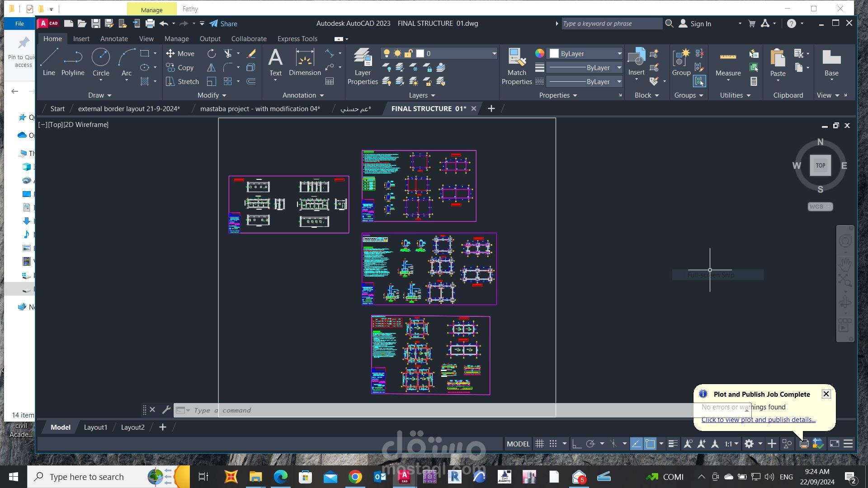Select the Text annotation tool

tap(275, 62)
